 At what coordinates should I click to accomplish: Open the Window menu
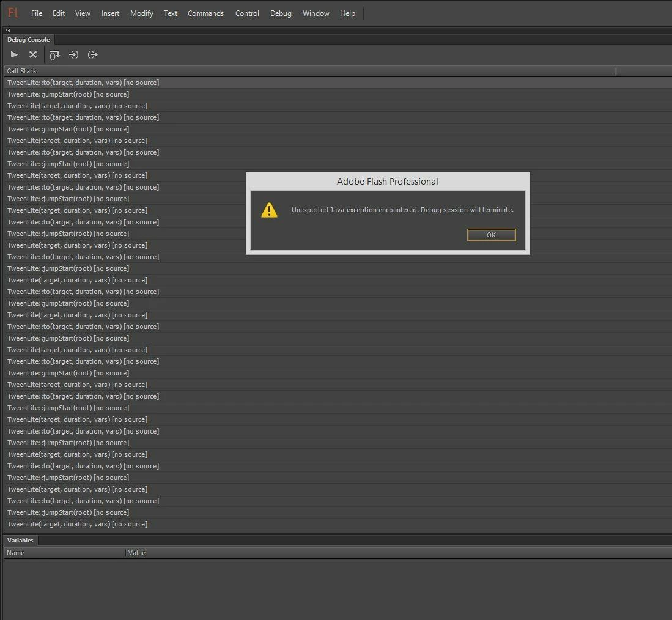tap(316, 13)
